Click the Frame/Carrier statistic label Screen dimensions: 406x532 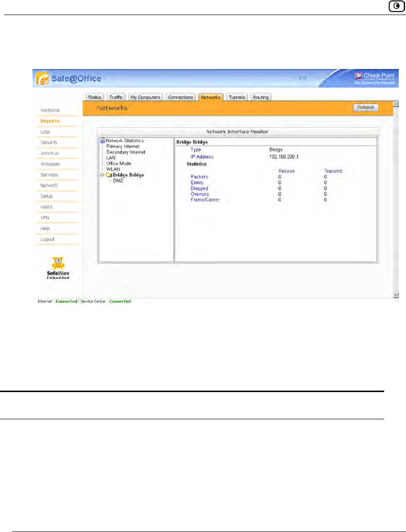point(205,200)
